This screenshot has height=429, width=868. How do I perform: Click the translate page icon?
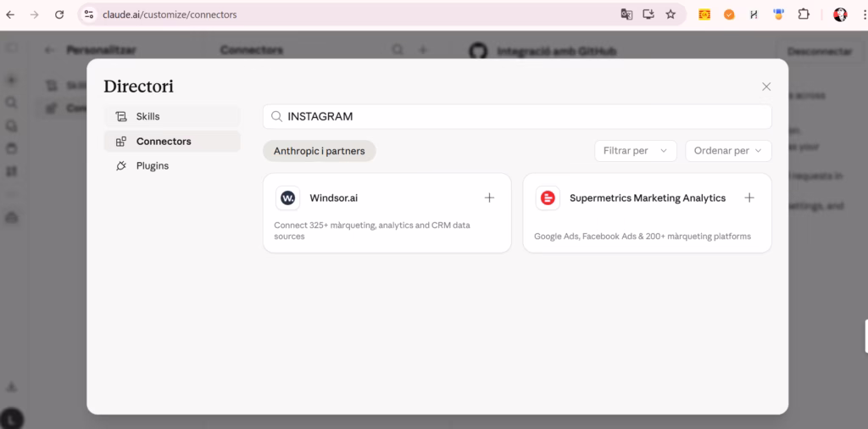(626, 15)
